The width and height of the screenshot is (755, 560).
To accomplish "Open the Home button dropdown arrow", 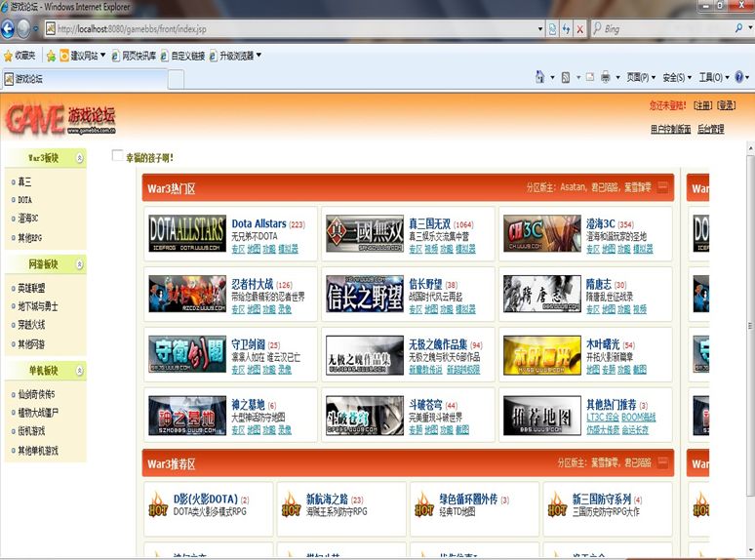I will click(552, 77).
